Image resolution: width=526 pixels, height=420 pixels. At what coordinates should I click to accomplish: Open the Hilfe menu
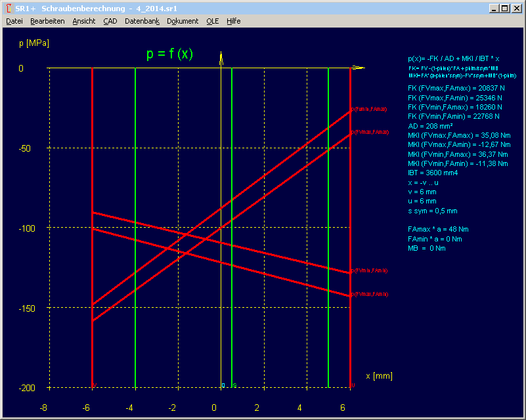[x=234, y=21]
